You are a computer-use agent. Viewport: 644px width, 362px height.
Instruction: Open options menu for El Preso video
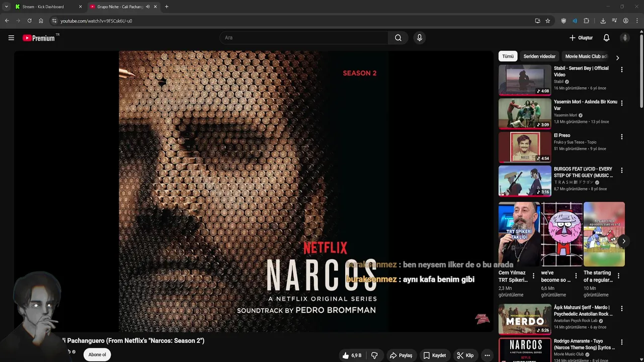(x=621, y=137)
